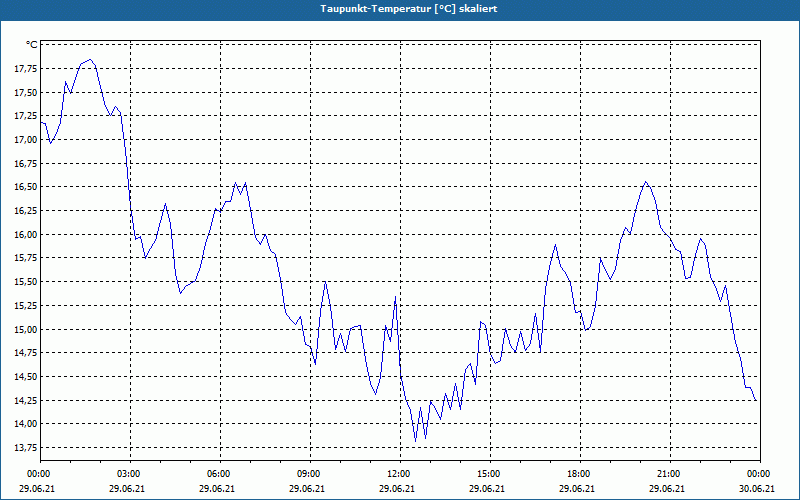This screenshot has height=500, width=800.
Task: Click the 12:00 time label
Action: pyautogui.click(x=401, y=474)
